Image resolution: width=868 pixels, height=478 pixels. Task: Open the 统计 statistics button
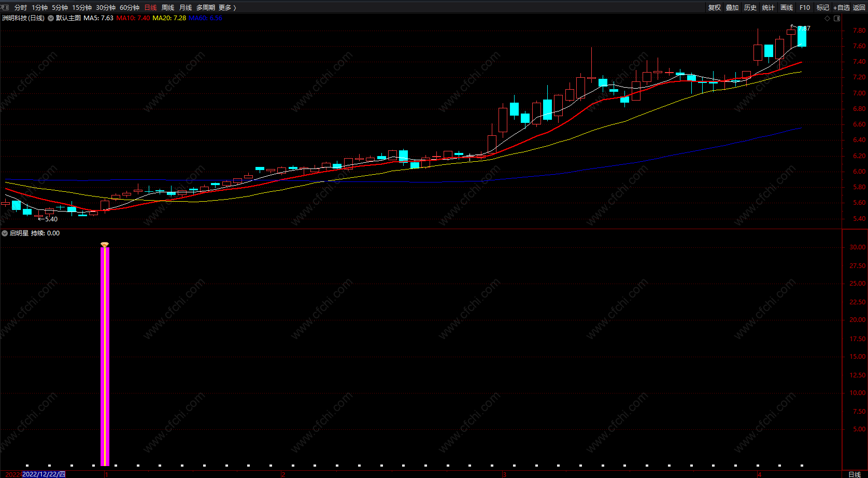[x=769, y=8]
